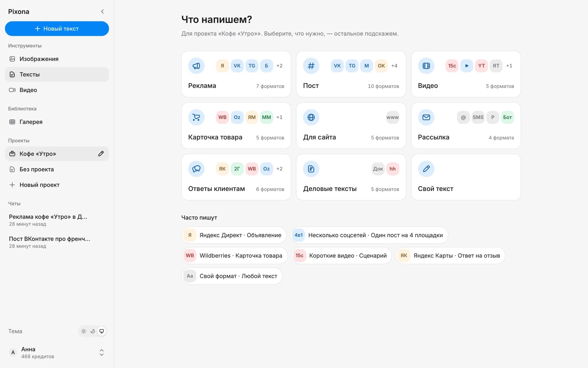Click the 2Г badge in Ответы клиентам

[237, 169]
